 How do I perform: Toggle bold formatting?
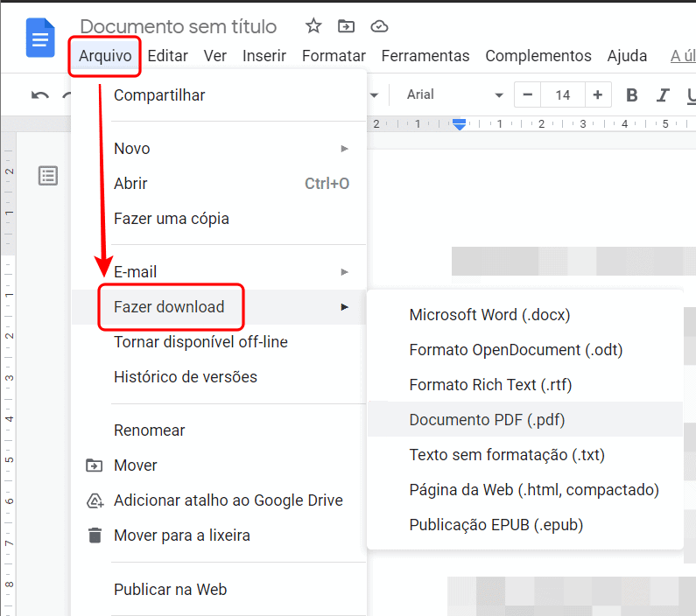pos(631,94)
